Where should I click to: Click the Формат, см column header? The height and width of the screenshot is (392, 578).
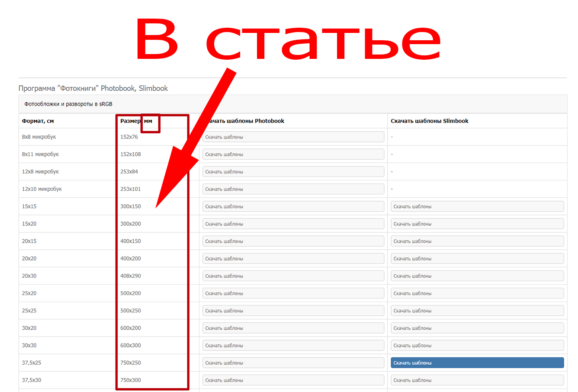tap(38, 121)
